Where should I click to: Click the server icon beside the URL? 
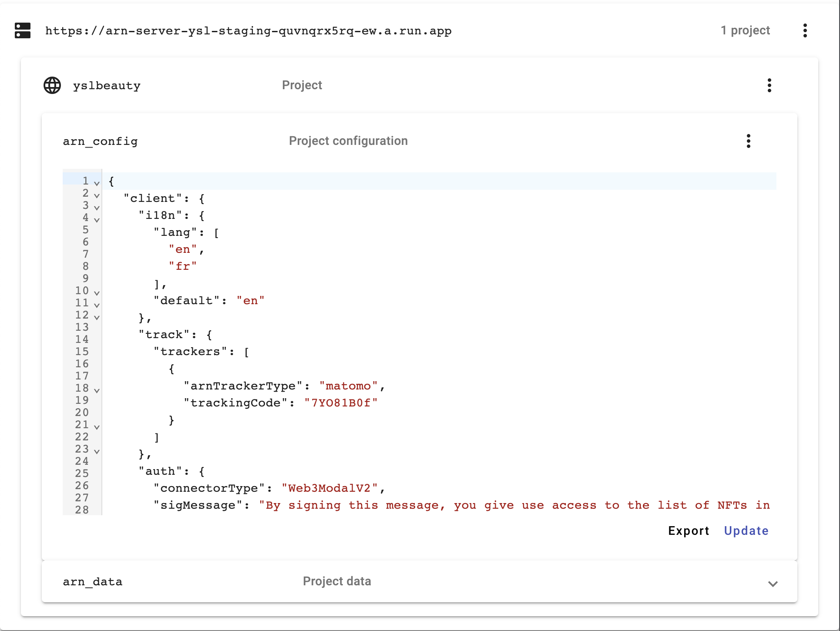[x=23, y=30]
